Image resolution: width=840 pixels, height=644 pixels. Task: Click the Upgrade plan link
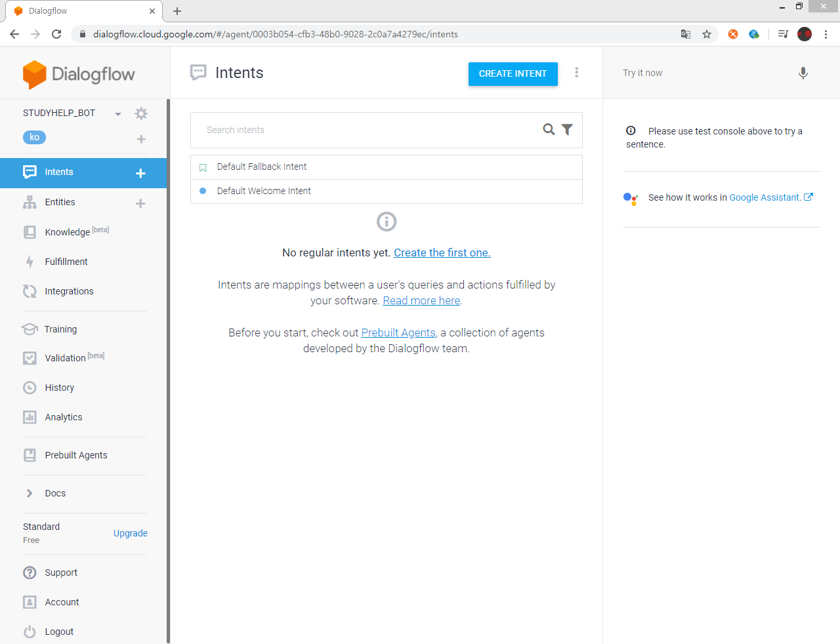(x=131, y=533)
